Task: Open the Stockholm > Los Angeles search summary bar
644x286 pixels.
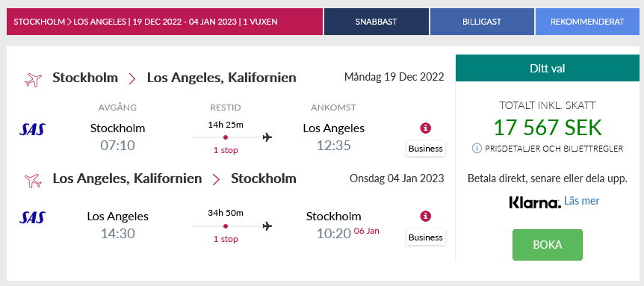Action: [164, 22]
